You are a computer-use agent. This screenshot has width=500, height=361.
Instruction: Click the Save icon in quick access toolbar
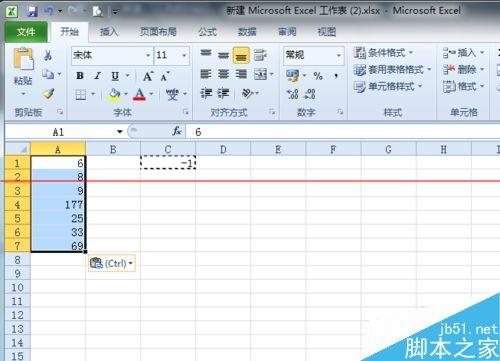point(32,12)
